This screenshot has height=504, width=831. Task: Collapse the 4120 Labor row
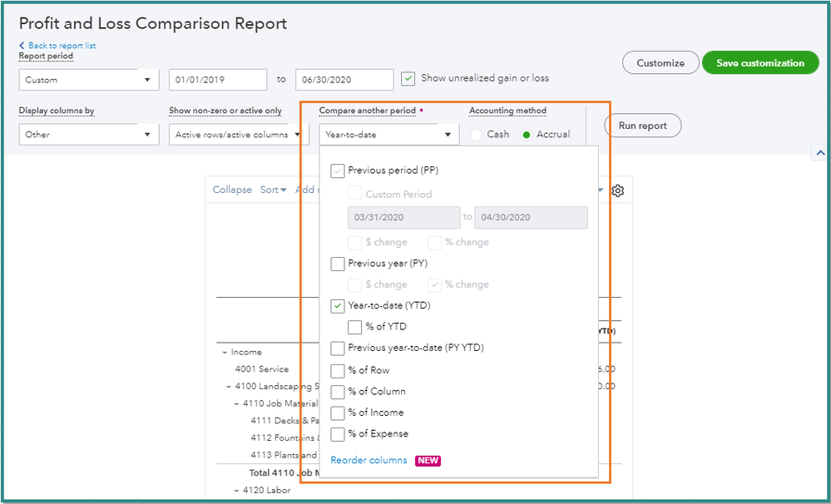(236, 491)
